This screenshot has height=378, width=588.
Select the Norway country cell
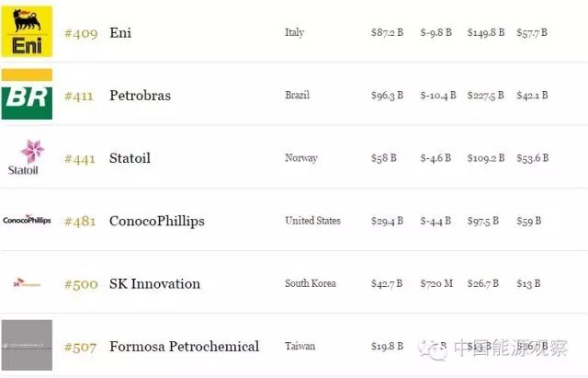[x=301, y=158]
